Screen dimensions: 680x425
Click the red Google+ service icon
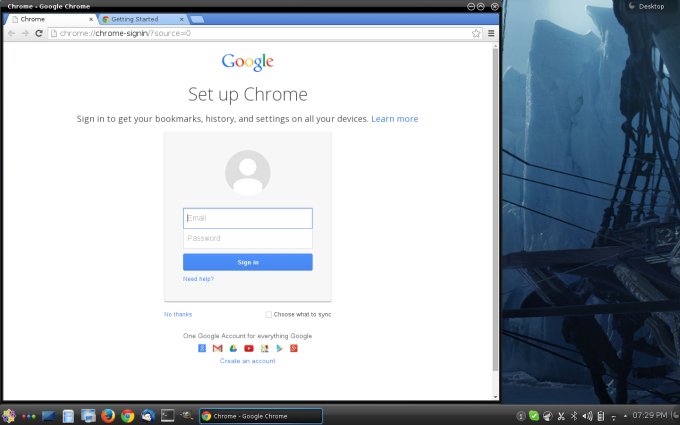tap(294, 348)
